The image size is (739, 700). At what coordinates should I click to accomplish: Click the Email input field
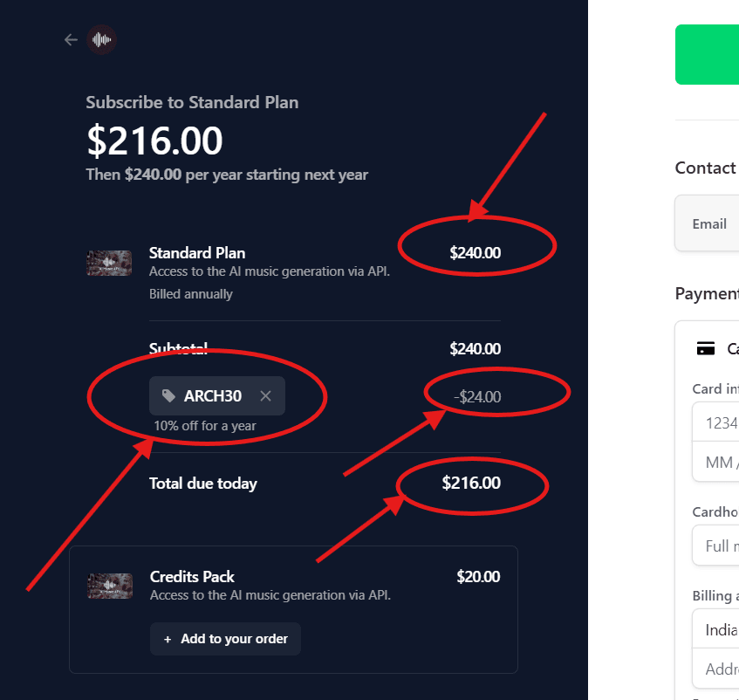(717, 223)
